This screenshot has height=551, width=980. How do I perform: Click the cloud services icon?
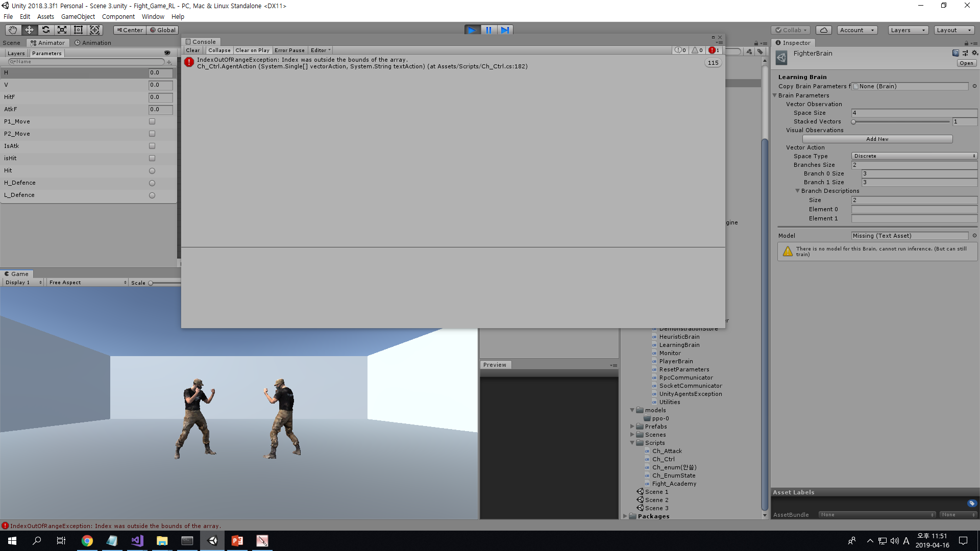[824, 30]
